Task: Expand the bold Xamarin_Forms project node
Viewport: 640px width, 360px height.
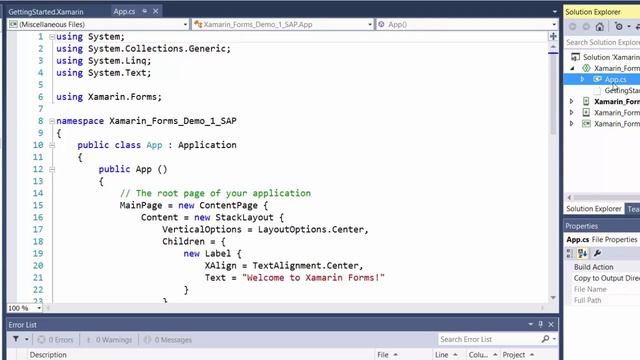Action: pos(571,101)
